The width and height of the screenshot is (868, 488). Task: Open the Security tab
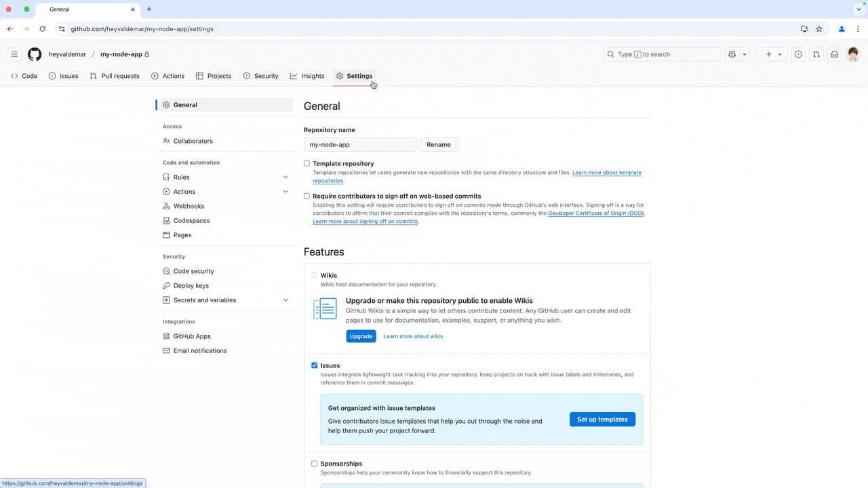click(261, 76)
